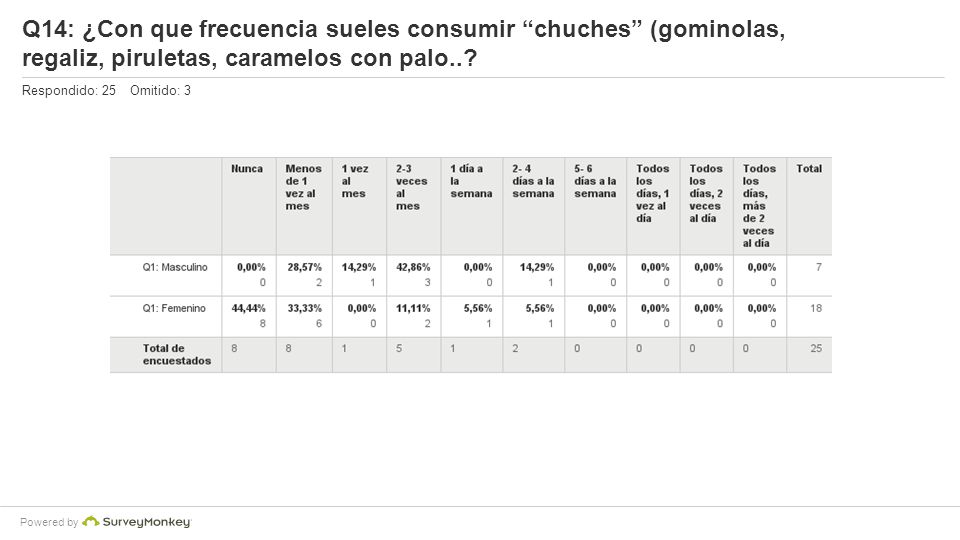Click the Powered by text in footer
The height and width of the screenshot is (540, 960).
click(x=49, y=522)
